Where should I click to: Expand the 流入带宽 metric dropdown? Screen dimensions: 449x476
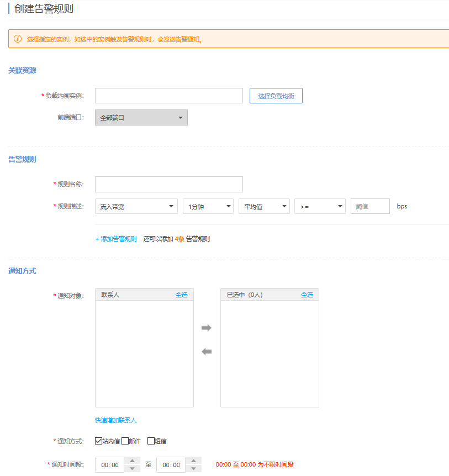tap(136, 206)
